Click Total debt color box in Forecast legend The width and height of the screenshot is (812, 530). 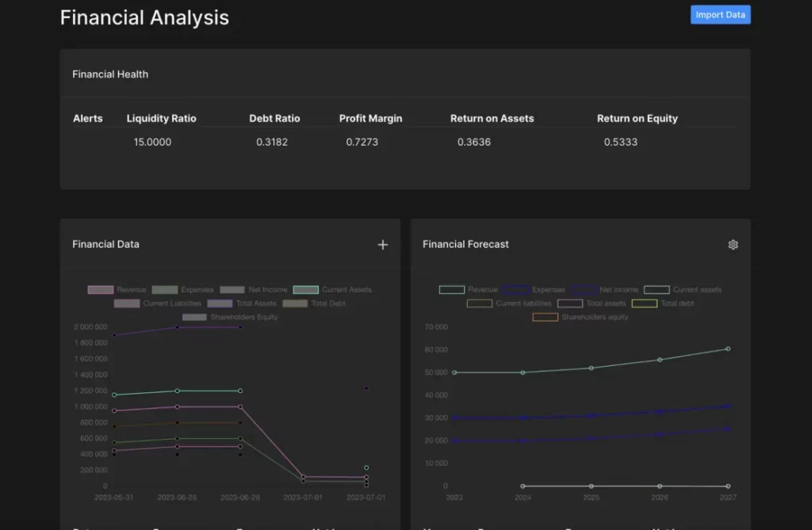click(x=645, y=303)
